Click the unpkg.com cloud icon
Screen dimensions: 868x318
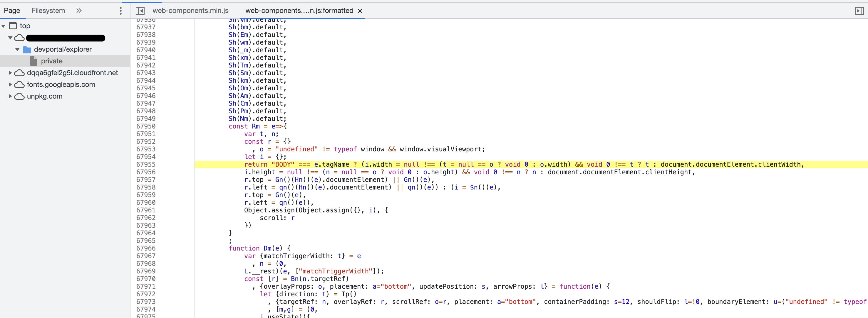tap(20, 96)
